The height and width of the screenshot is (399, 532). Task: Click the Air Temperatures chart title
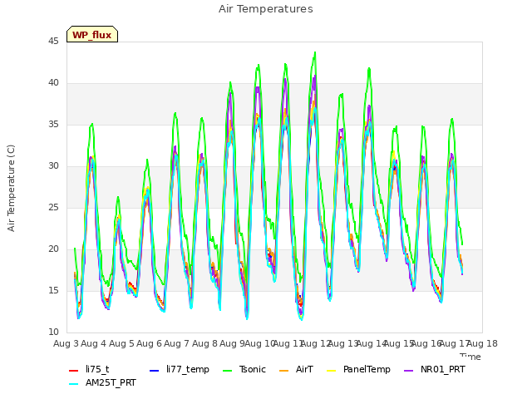click(x=266, y=9)
